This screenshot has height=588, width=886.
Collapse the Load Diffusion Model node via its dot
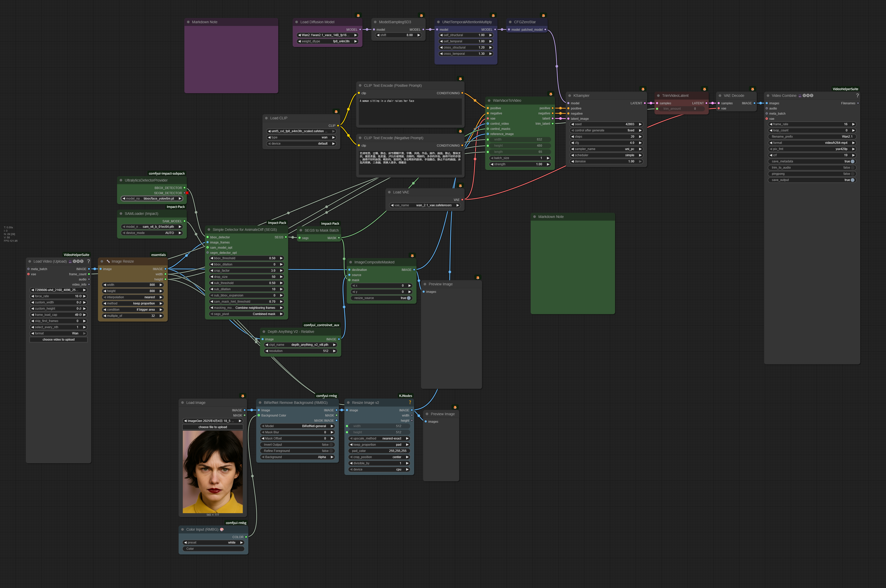(296, 22)
